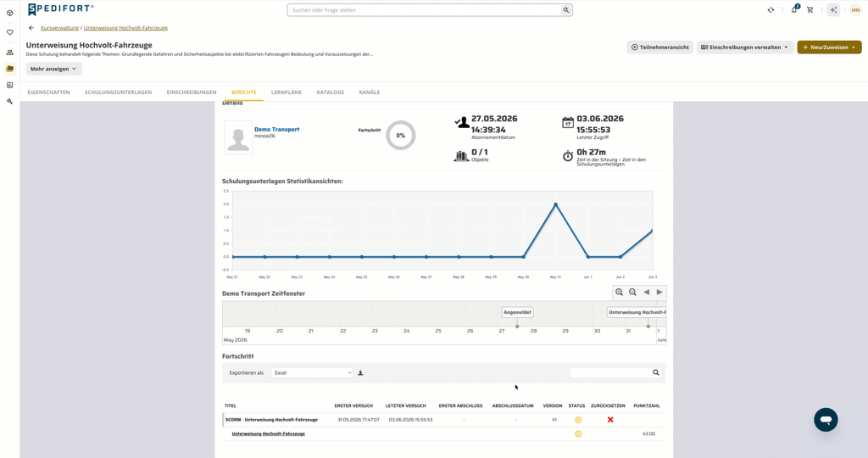The width and height of the screenshot is (868, 458).
Task: Click the timeline zoom-in magnifier icon
Action: 619,293
